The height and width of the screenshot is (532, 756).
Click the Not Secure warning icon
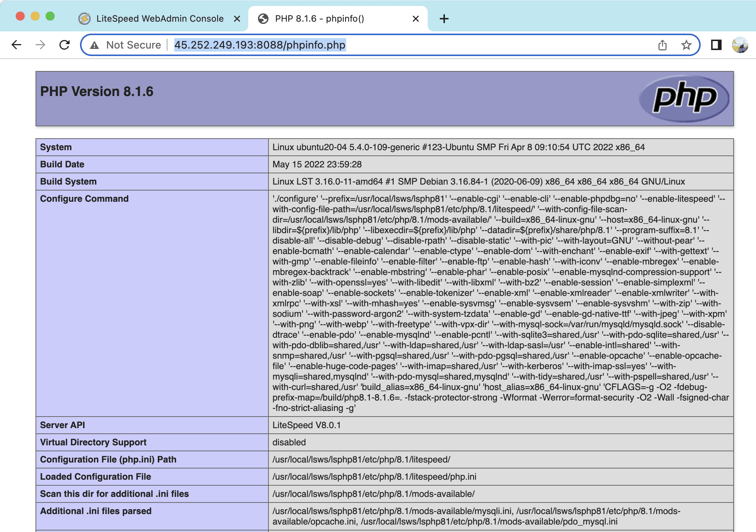click(95, 45)
